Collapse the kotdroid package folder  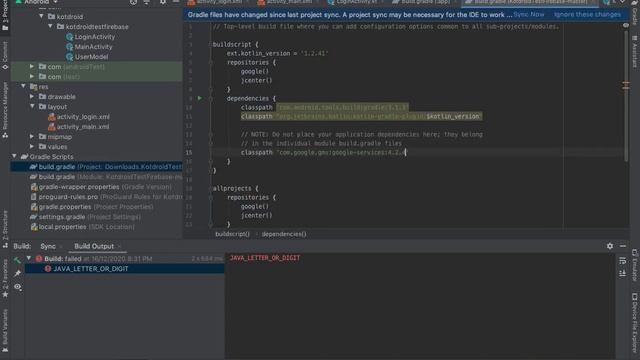42,17
